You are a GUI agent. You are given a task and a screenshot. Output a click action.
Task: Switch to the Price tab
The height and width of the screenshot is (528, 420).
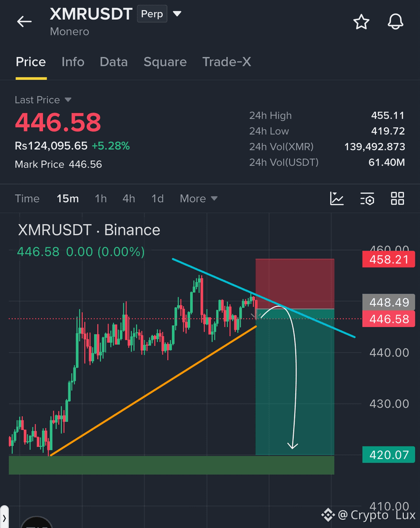tap(30, 62)
